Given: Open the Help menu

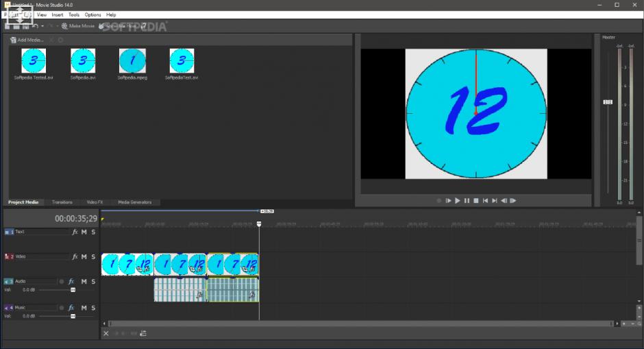Looking at the screenshot, I should [x=111, y=14].
